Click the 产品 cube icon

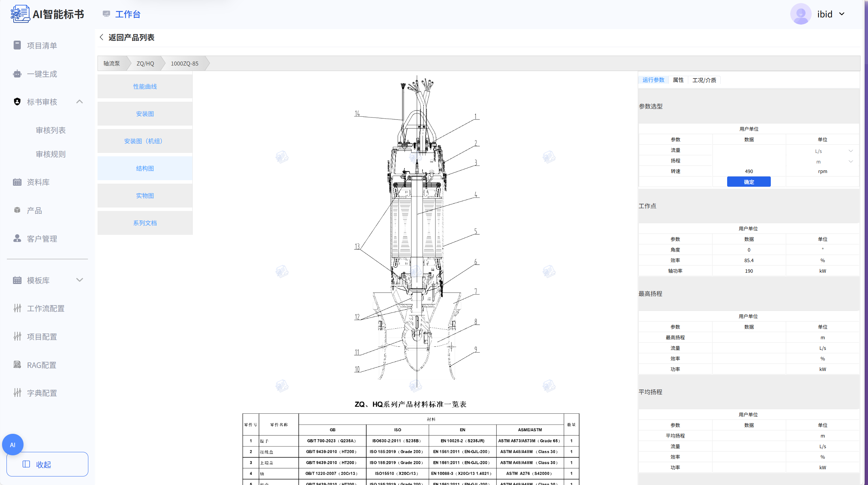click(x=17, y=210)
